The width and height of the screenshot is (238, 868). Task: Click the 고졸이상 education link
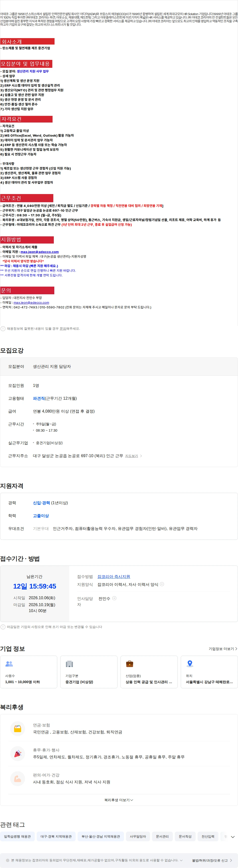[x=41, y=516]
